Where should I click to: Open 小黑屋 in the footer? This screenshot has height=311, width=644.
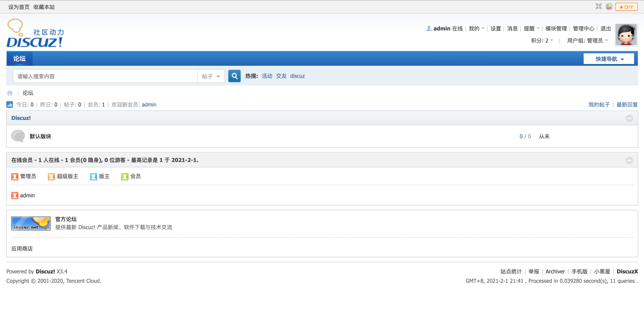click(602, 271)
